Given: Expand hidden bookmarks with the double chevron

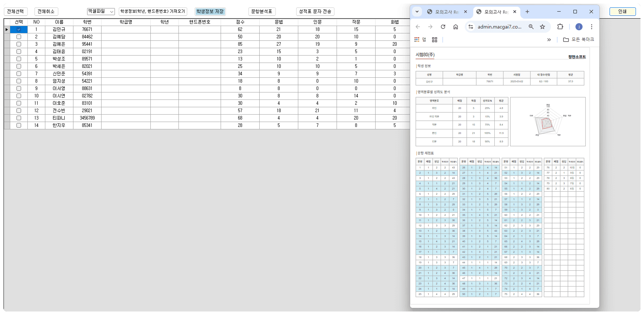Looking at the screenshot, I should (549, 40).
